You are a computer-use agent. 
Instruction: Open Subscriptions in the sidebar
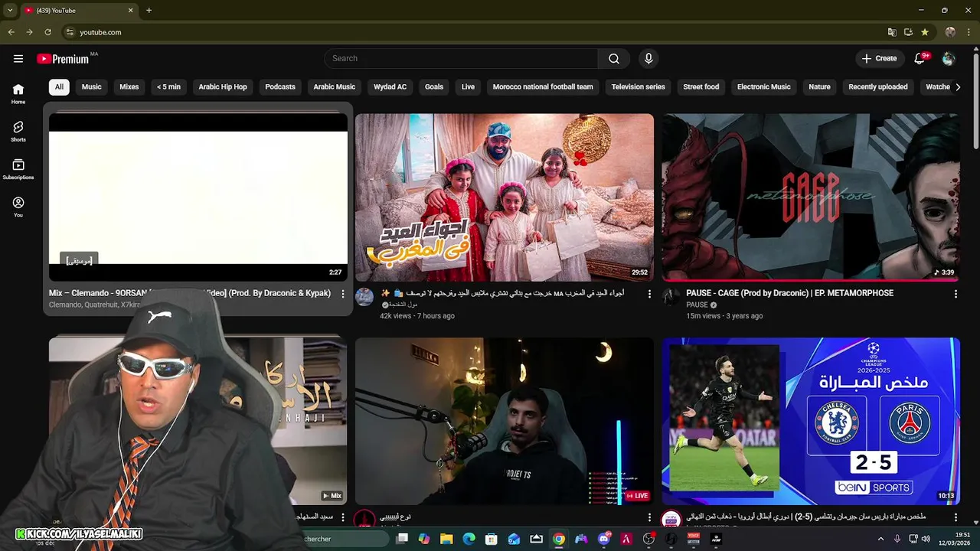[x=18, y=169]
